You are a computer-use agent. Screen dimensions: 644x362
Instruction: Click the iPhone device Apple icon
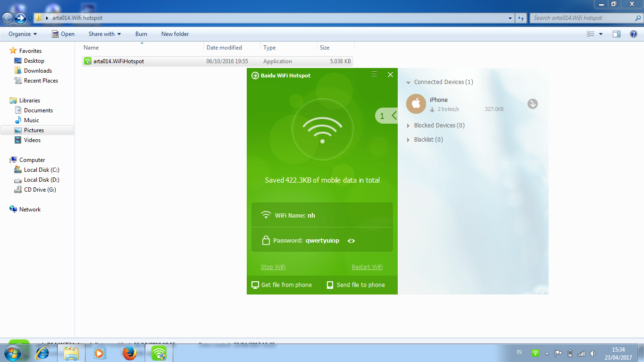click(x=416, y=104)
